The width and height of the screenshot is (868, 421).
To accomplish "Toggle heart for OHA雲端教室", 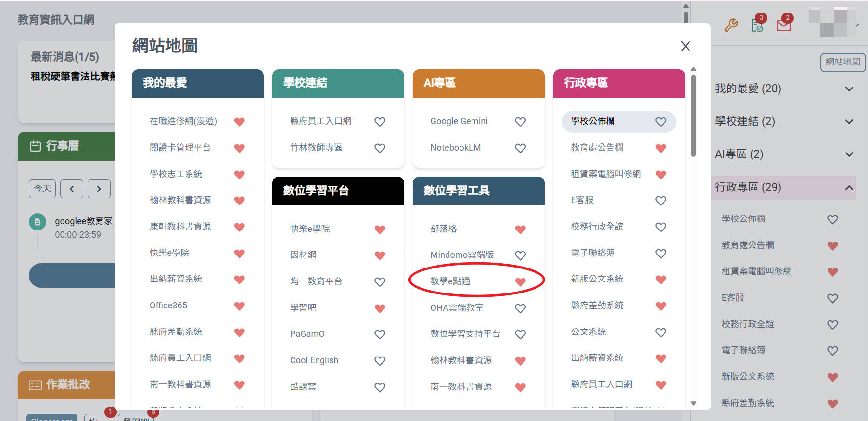I will [x=521, y=308].
